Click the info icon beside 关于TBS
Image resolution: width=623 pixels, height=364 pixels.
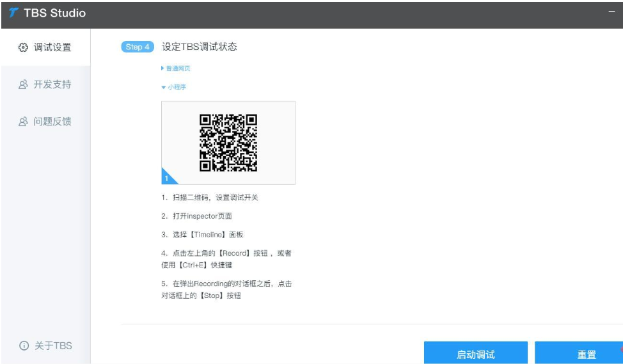coord(24,345)
